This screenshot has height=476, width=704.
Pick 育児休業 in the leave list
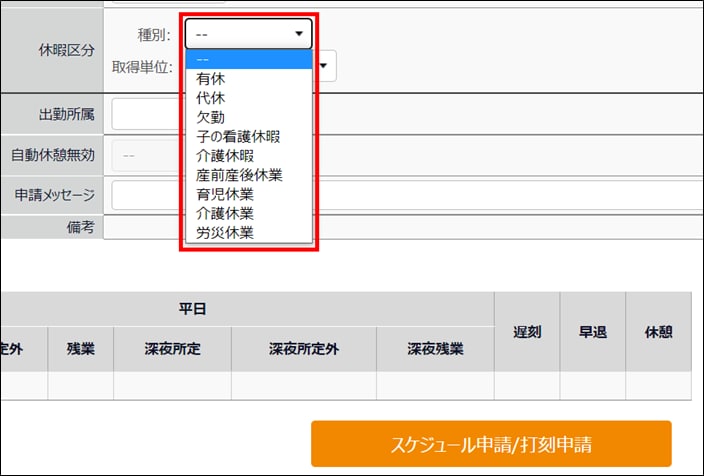pyautogui.click(x=248, y=194)
